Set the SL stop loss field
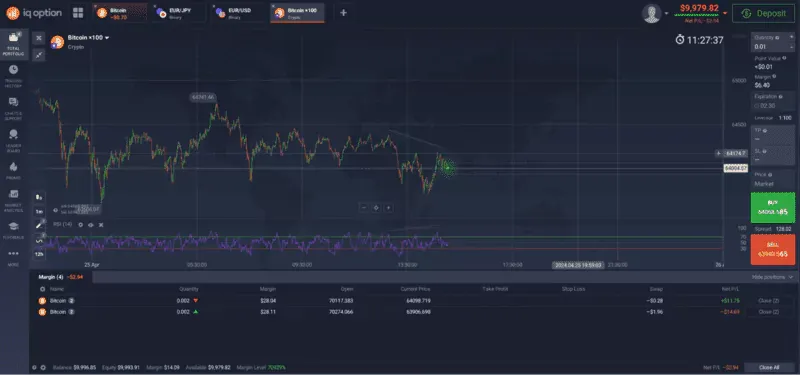This screenshot has height=375, width=800. point(772,156)
